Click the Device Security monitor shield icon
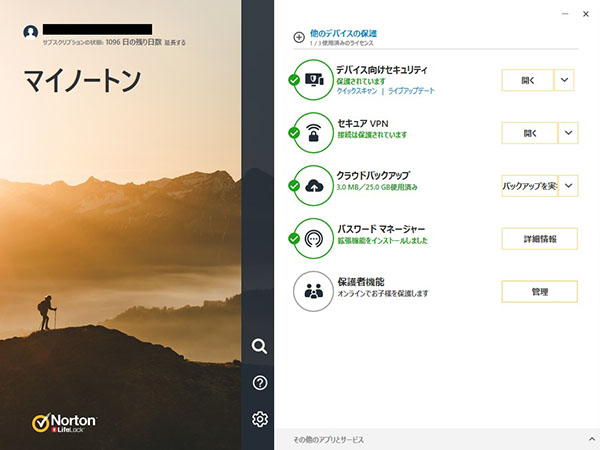 coord(314,80)
